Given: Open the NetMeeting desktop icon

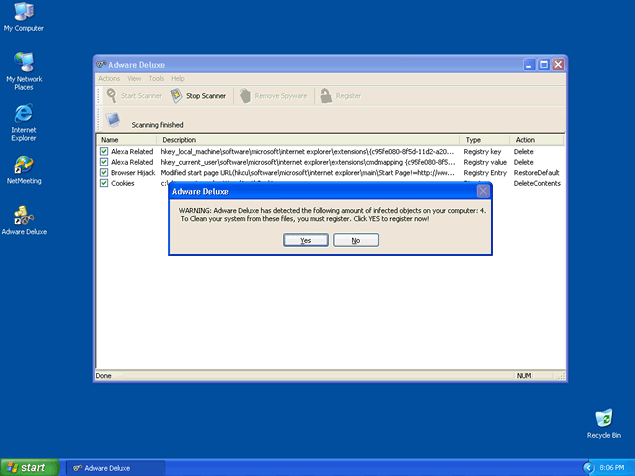Looking at the screenshot, I should [x=24, y=165].
